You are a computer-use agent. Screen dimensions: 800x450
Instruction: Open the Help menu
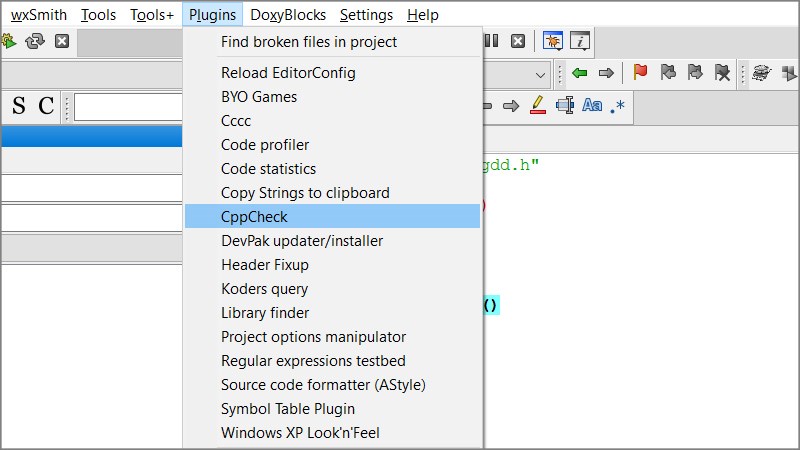(423, 15)
